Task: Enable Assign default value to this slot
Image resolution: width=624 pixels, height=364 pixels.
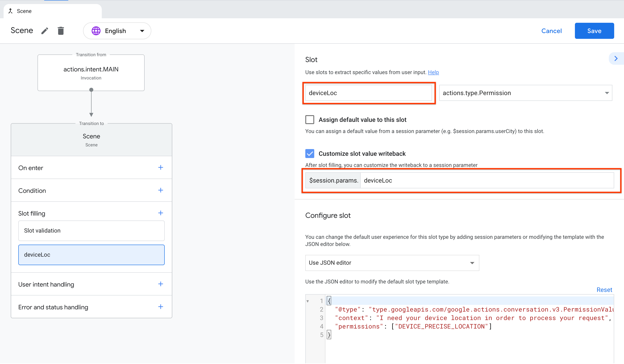Action: coord(310,120)
